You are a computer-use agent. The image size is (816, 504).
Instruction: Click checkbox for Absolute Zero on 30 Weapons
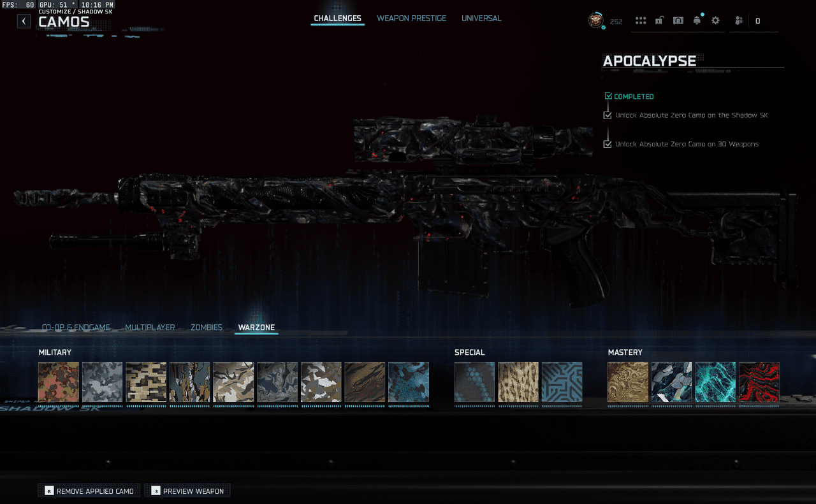pos(608,144)
